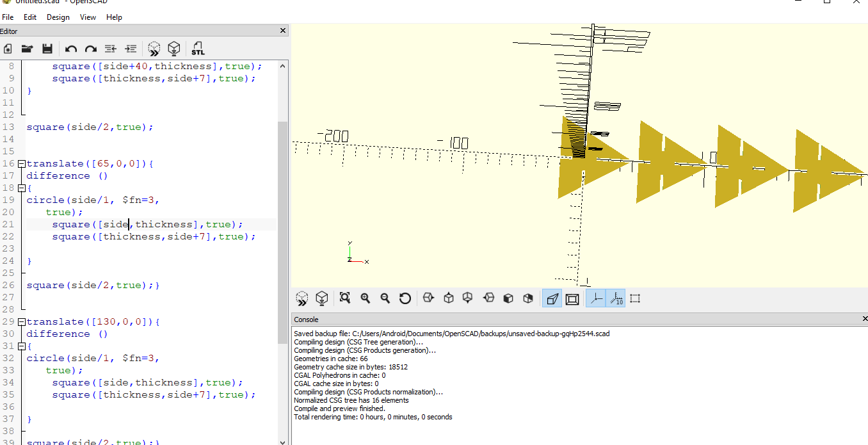Zoom in on the 3D viewport
868x445 pixels.
pyautogui.click(x=365, y=298)
